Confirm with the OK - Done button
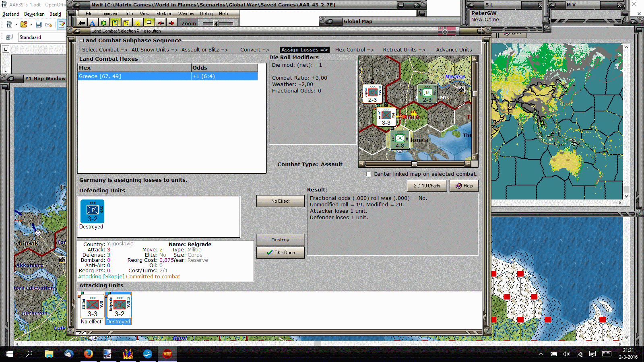Image resolution: width=644 pixels, height=362 pixels. [280, 253]
